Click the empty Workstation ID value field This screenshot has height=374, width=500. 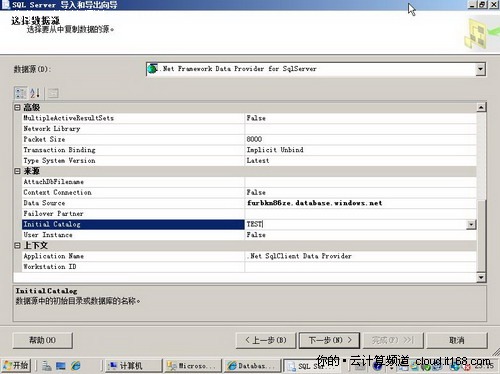coord(361,267)
